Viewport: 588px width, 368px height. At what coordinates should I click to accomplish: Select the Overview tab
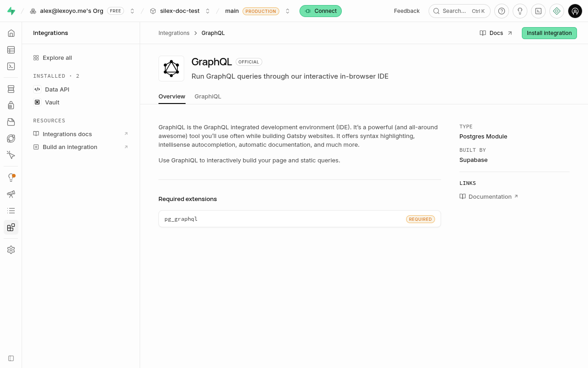pos(172,97)
